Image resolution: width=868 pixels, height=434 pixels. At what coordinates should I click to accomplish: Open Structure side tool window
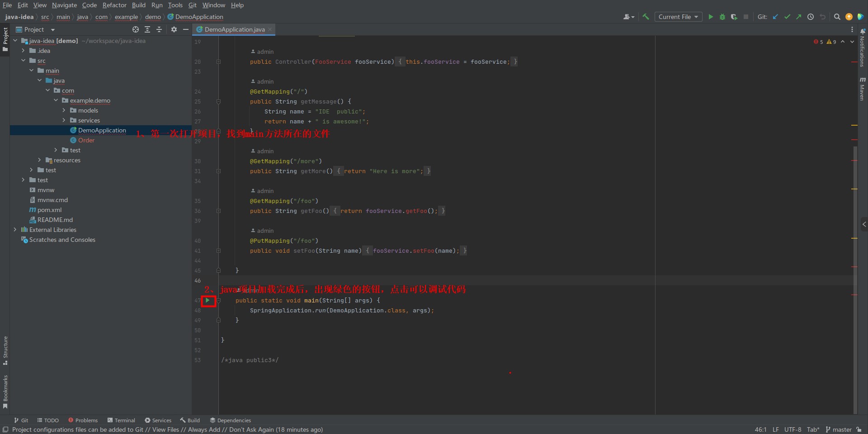pos(5,350)
